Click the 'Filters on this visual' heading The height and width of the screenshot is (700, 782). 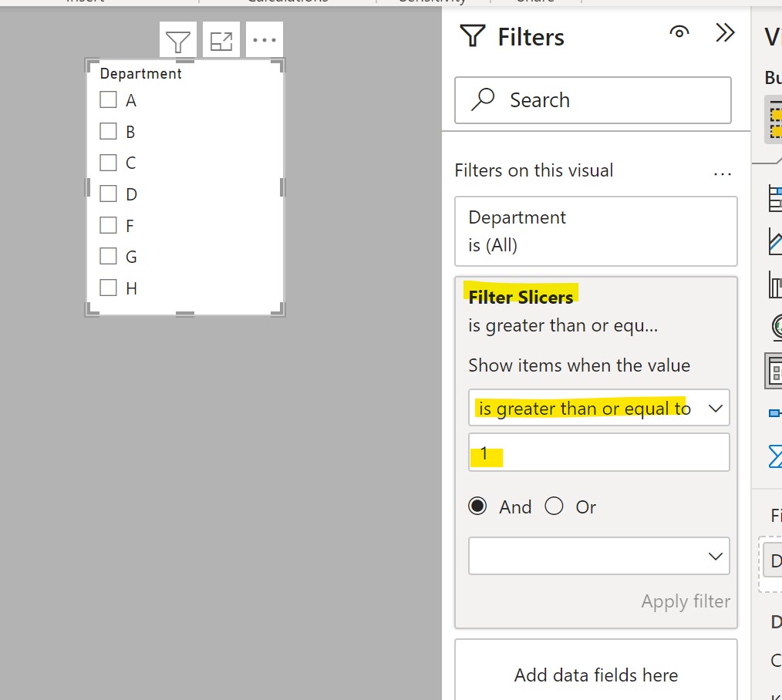534,170
